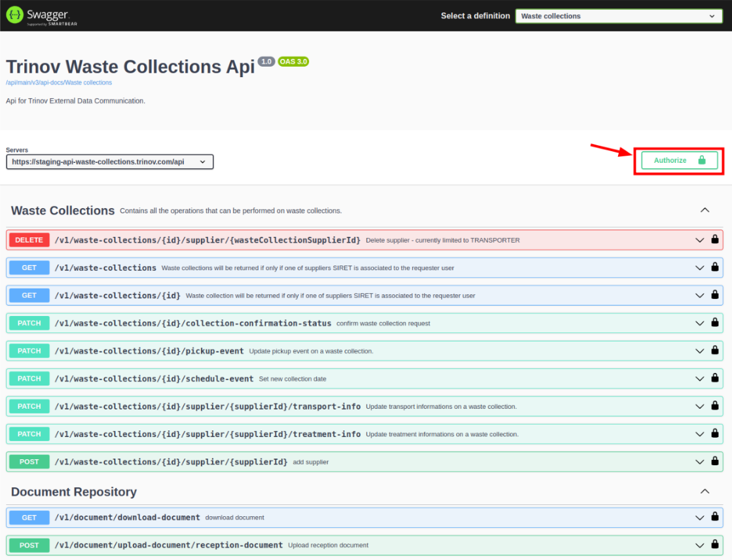Collapse the Waste Collections section

[705, 210]
